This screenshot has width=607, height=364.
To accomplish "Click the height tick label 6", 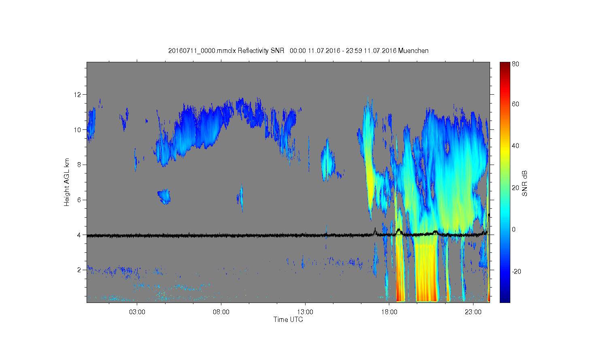I will (79, 200).
